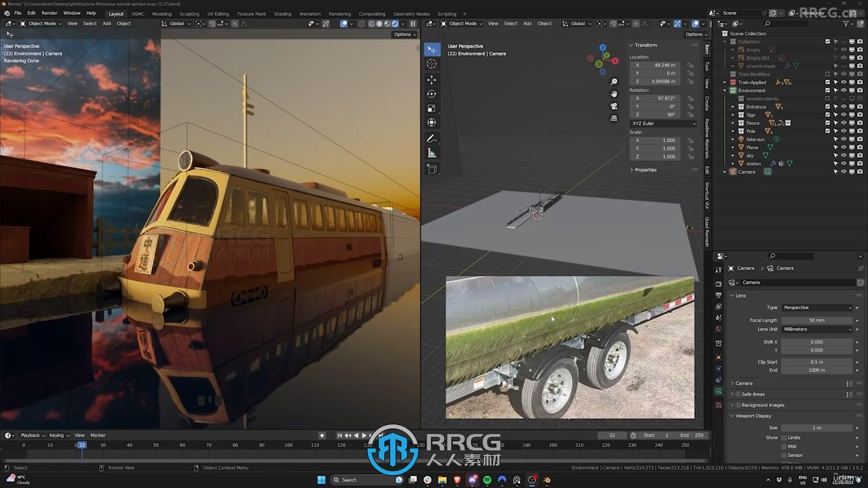868x488 pixels.
Task: Click frame 22 marker on the timeline
Action: click(81, 445)
